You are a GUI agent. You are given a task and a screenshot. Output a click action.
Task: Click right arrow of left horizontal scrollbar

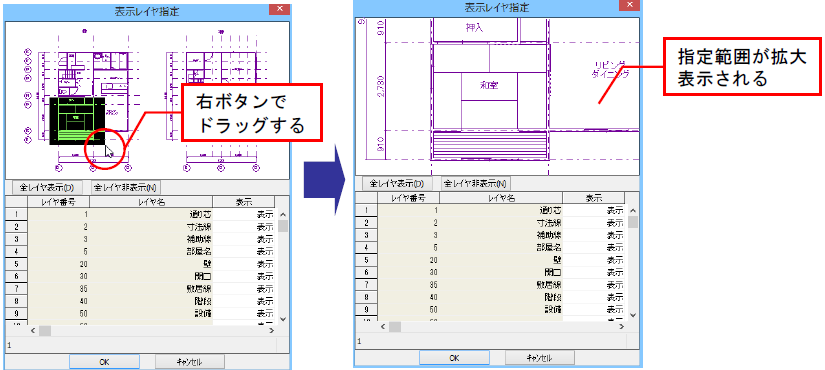click(x=272, y=331)
